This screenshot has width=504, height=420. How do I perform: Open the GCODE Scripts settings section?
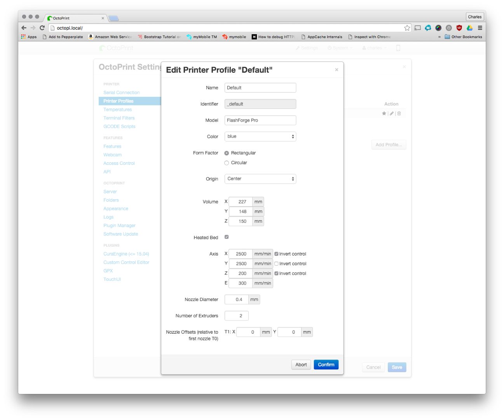pyautogui.click(x=119, y=126)
